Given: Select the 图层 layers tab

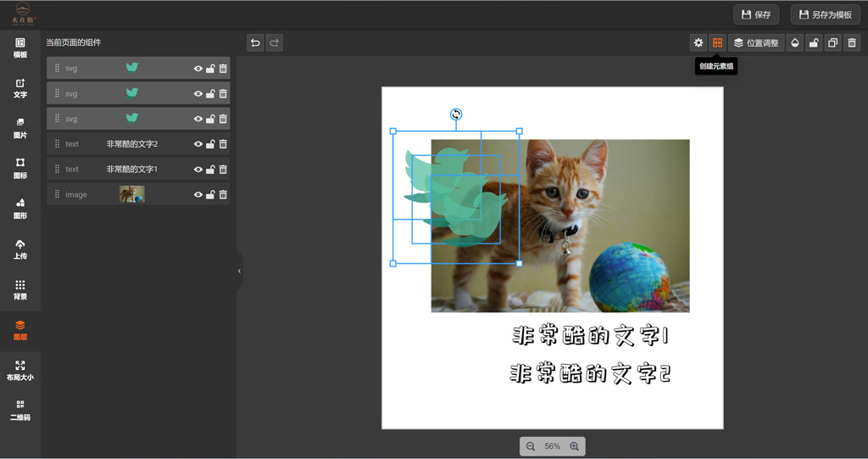Looking at the screenshot, I should [20, 330].
